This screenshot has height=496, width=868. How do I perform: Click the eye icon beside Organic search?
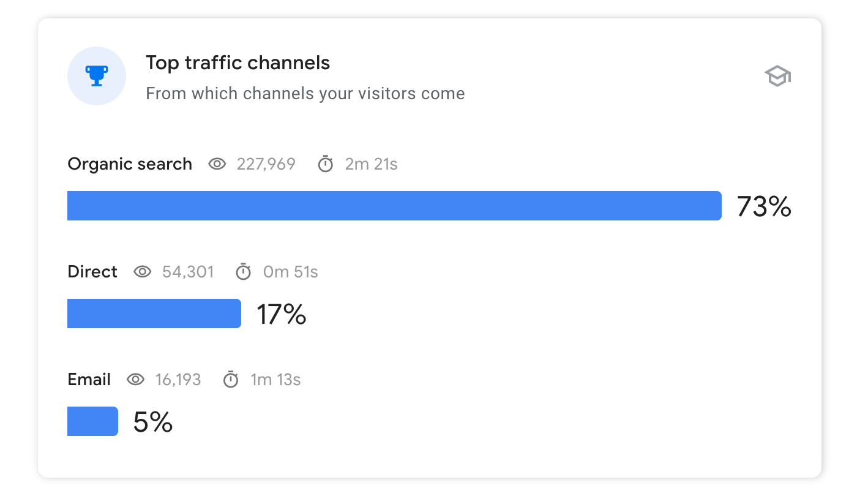217,164
